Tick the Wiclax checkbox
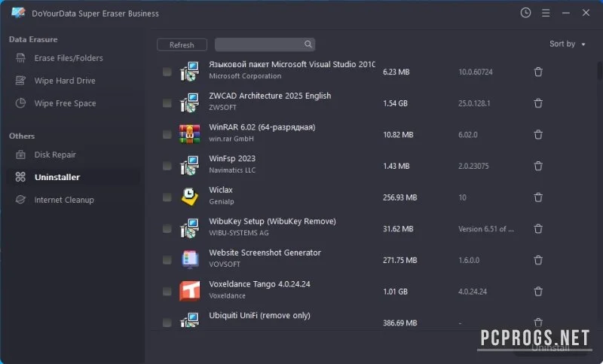603x364 pixels. pos(167,197)
